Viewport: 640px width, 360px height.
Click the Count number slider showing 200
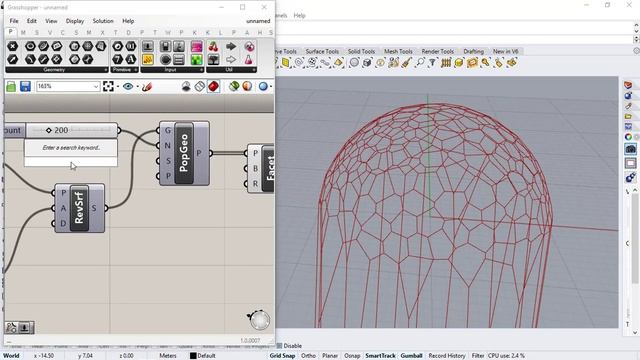pyautogui.click(x=61, y=130)
